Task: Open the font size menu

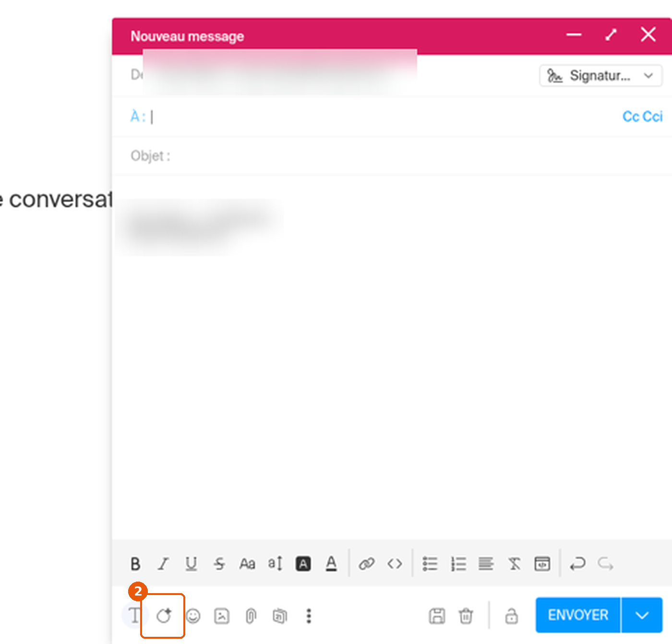Action: pyautogui.click(x=275, y=564)
